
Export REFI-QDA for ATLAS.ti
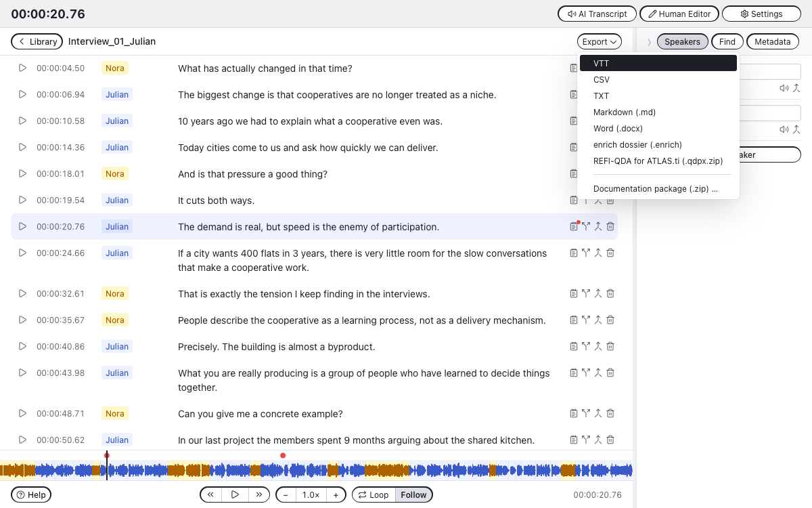(x=658, y=161)
